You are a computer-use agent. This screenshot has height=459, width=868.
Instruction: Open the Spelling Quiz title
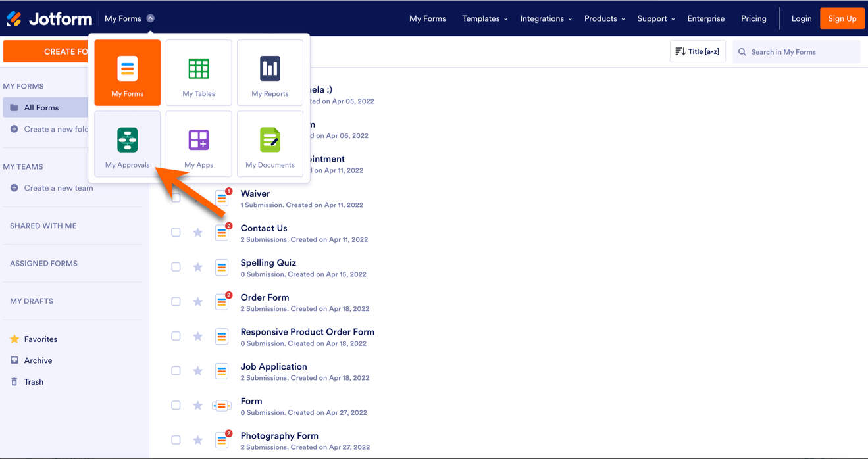click(268, 262)
